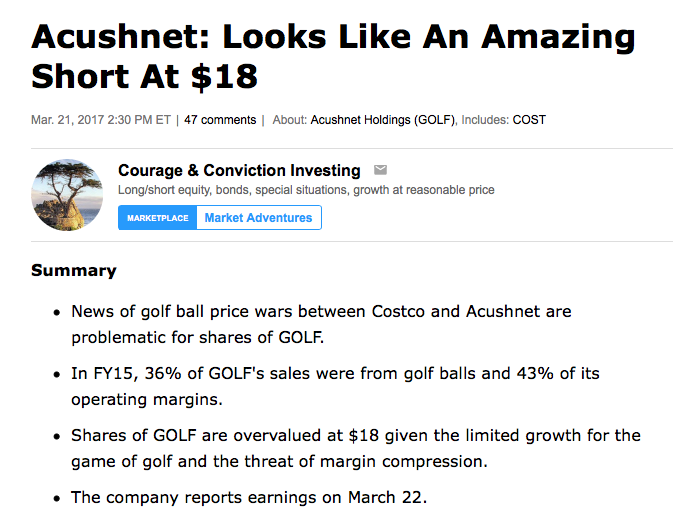Click the envelope message icon beside author name
Viewport: 697px width, 525px height.
pyautogui.click(x=380, y=170)
